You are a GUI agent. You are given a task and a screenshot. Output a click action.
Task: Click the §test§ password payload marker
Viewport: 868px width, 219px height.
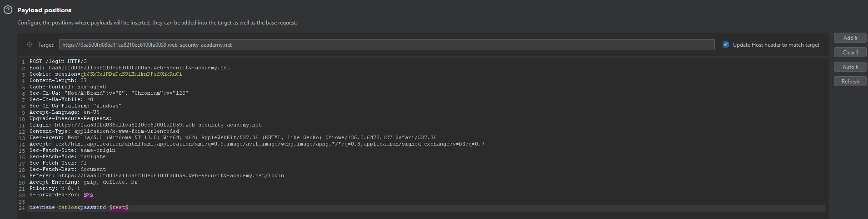[119, 208]
